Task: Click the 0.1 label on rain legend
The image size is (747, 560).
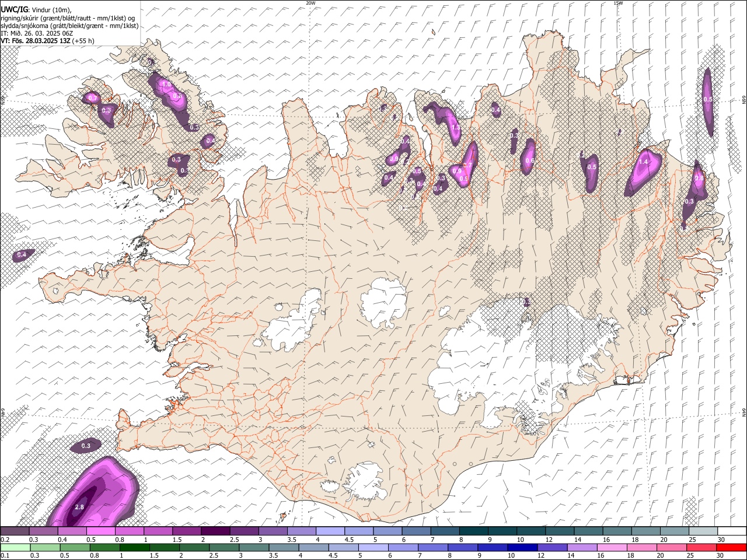Action: click(5, 556)
